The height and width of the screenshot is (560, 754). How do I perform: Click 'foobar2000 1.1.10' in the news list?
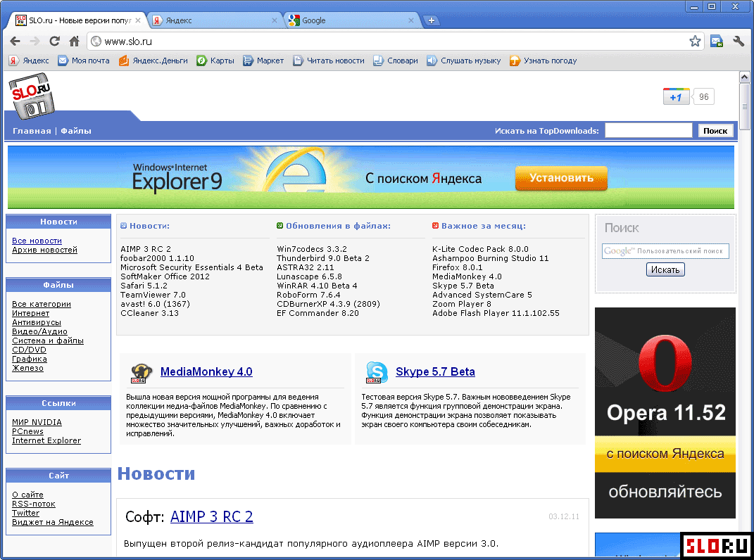157,258
